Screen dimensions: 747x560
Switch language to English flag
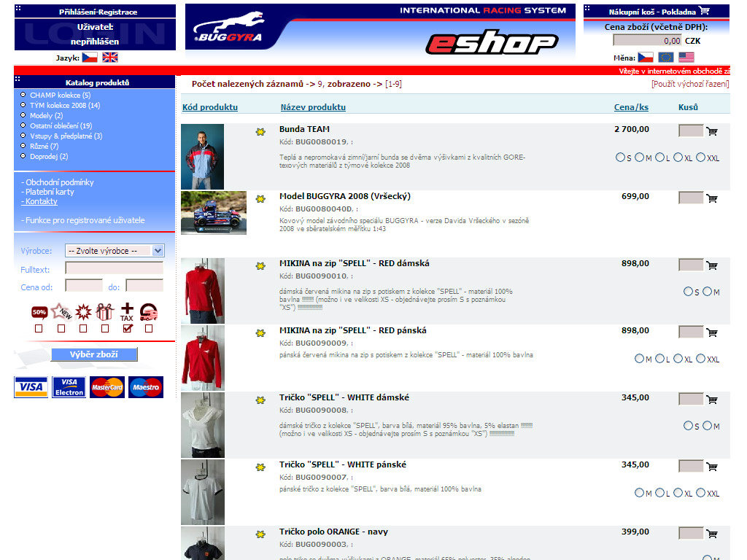click(110, 58)
